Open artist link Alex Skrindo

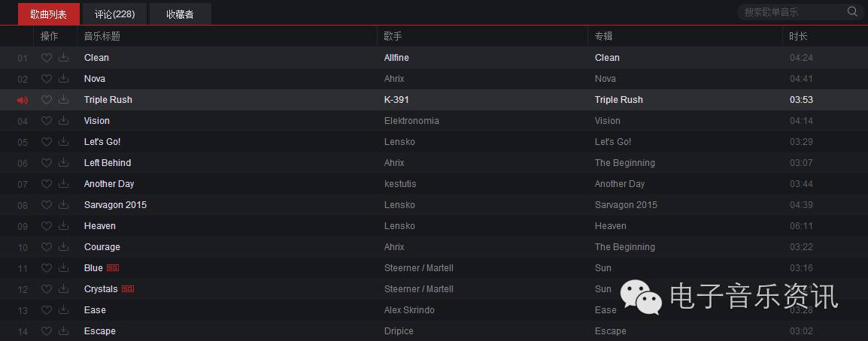[409, 310]
